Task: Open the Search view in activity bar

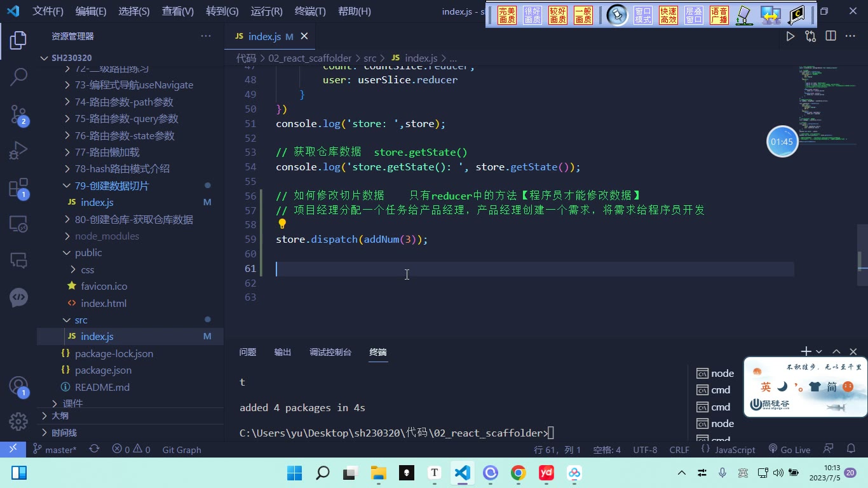Action: [x=18, y=77]
